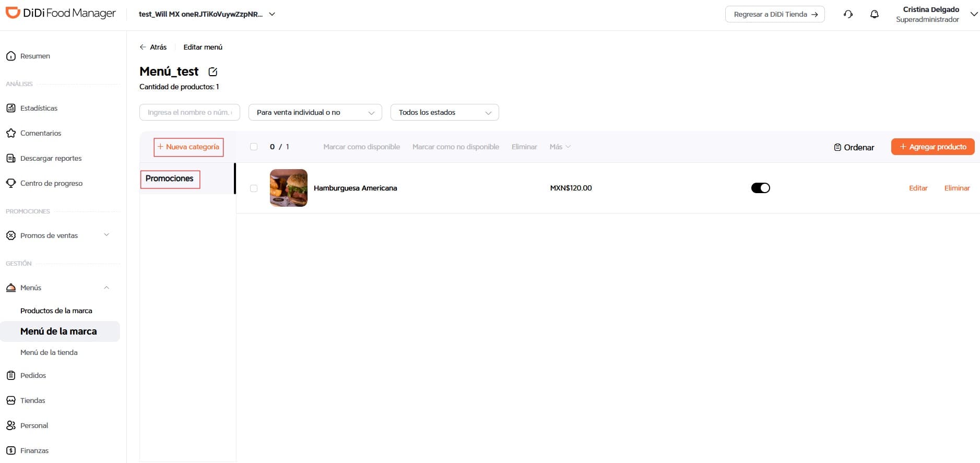Click the bulk Eliminar action in toolbar

pyautogui.click(x=524, y=147)
